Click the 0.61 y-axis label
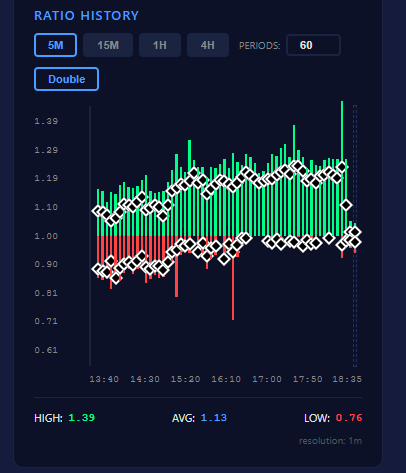Viewport: 406px width, 473px height. click(x=46, y=350)
